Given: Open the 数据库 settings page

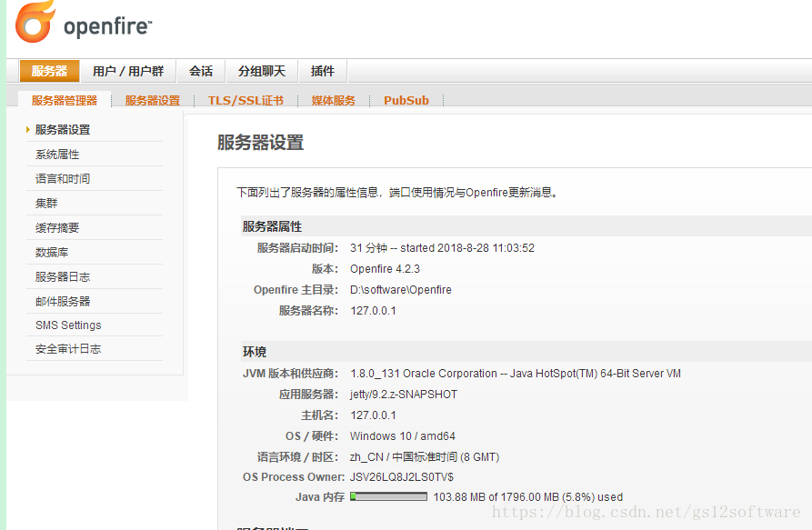Looking at the screenshot, I should tap(56, 252).
